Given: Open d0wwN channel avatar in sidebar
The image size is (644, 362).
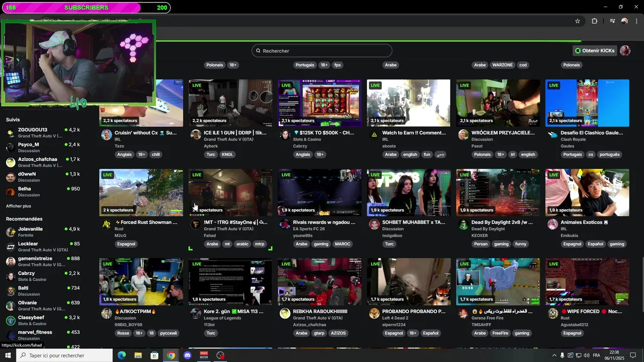Looking at the screenshot, I should [11, 177].
